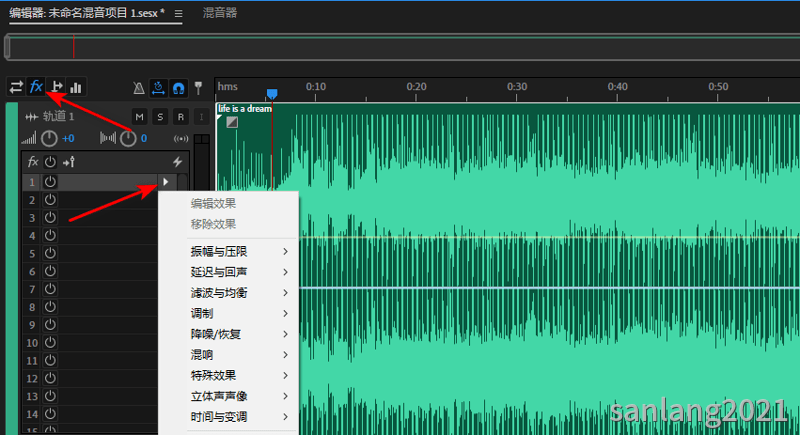This screenshot has height=435, width=800.
Task: Show the Sends view button
Action: point(57,87)
